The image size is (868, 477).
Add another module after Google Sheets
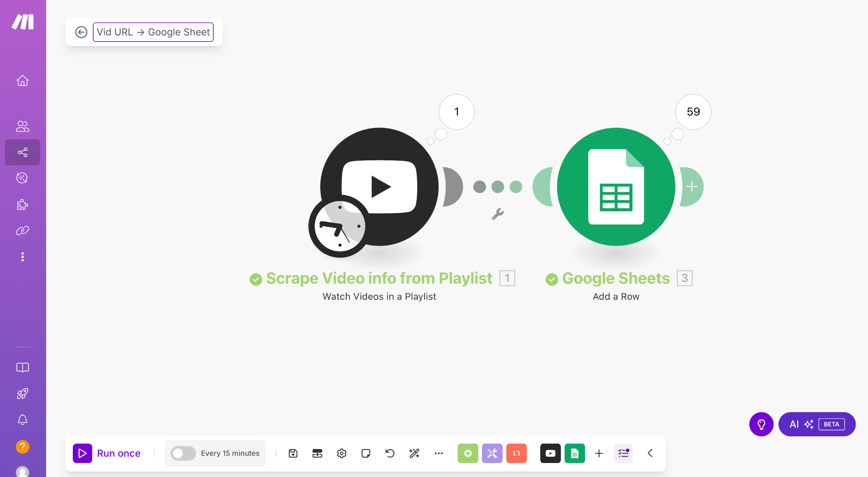[692, 187]
